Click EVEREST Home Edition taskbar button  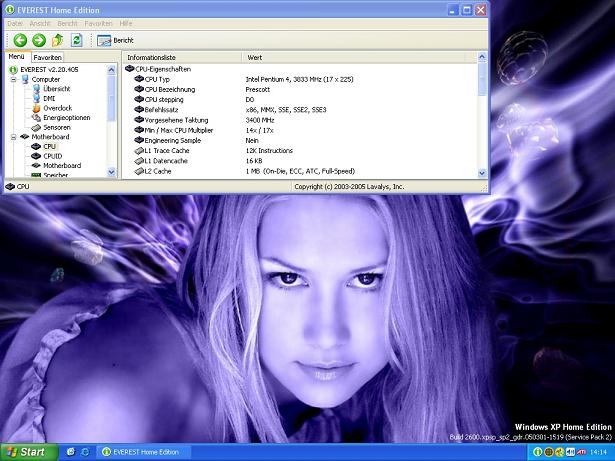click(144, 452)
